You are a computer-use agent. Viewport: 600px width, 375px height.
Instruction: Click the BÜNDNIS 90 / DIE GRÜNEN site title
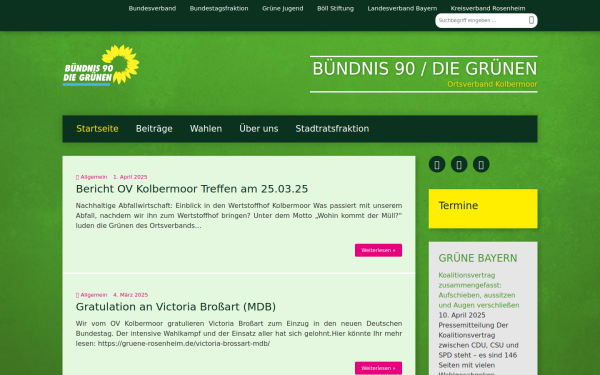point(425,69)
